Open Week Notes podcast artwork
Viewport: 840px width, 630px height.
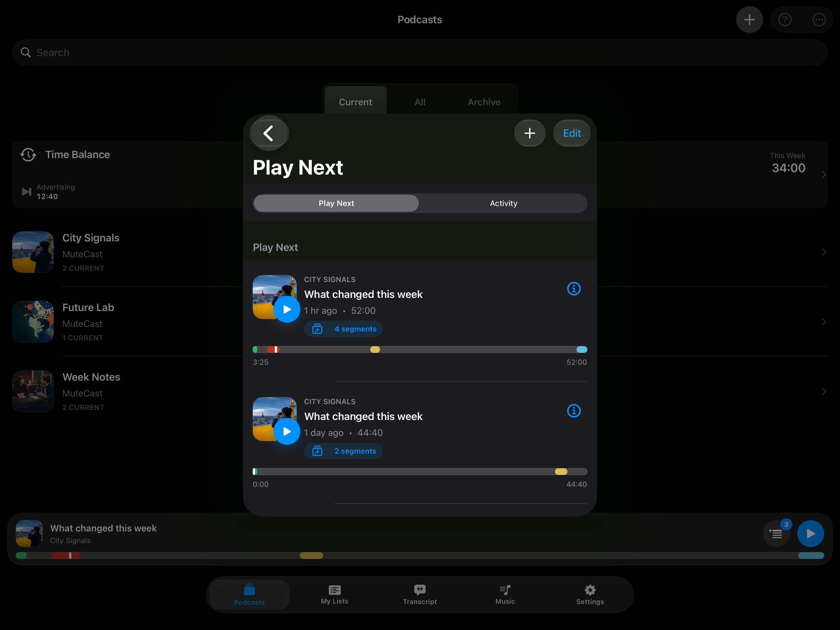[x=33, y=391]
